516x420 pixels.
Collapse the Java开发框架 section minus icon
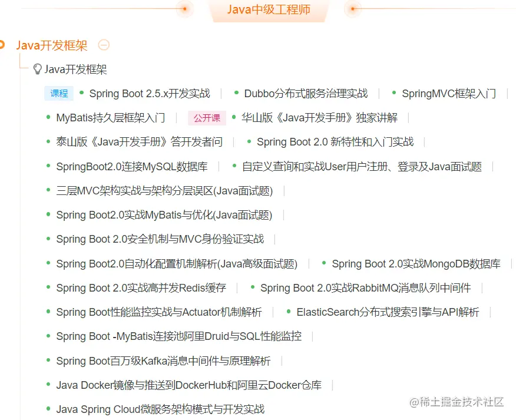[x=104, y=45]
